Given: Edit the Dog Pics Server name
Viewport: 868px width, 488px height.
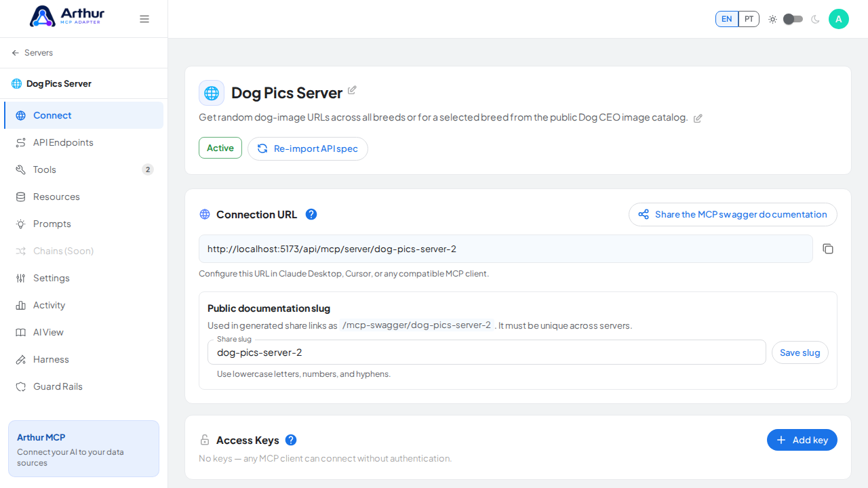Looking at the screenshot, I should (352, 90).
